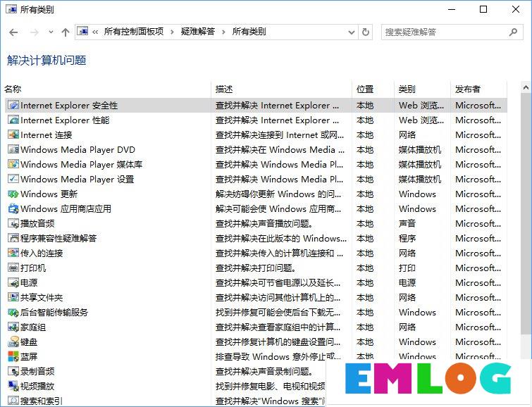Open the Internet Explorer 性能 troubleshooter icon
This screenshot has width=532, height=407.
tap(13, 120)
